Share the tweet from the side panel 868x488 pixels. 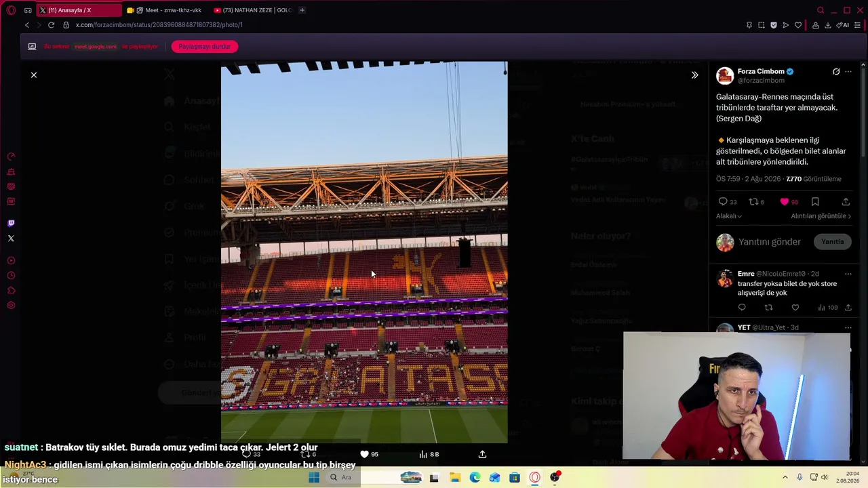pos(846,202)
